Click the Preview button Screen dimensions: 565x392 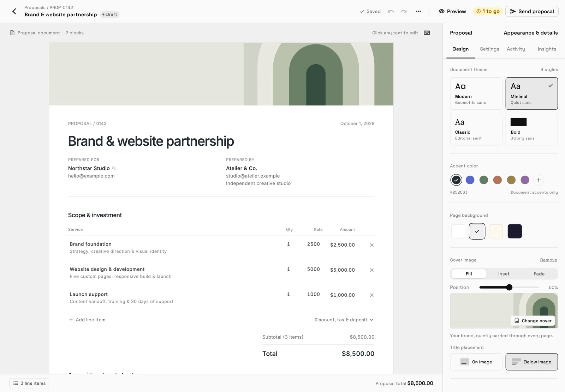tap(452, 11)
